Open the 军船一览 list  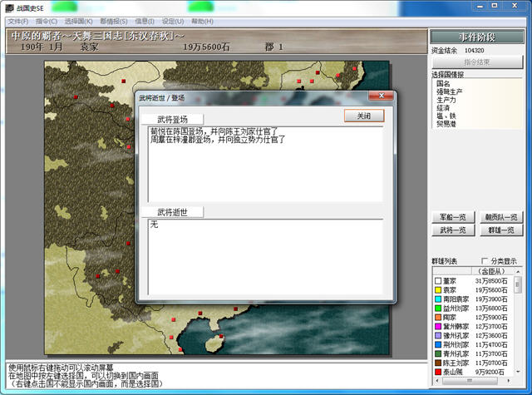452,217
